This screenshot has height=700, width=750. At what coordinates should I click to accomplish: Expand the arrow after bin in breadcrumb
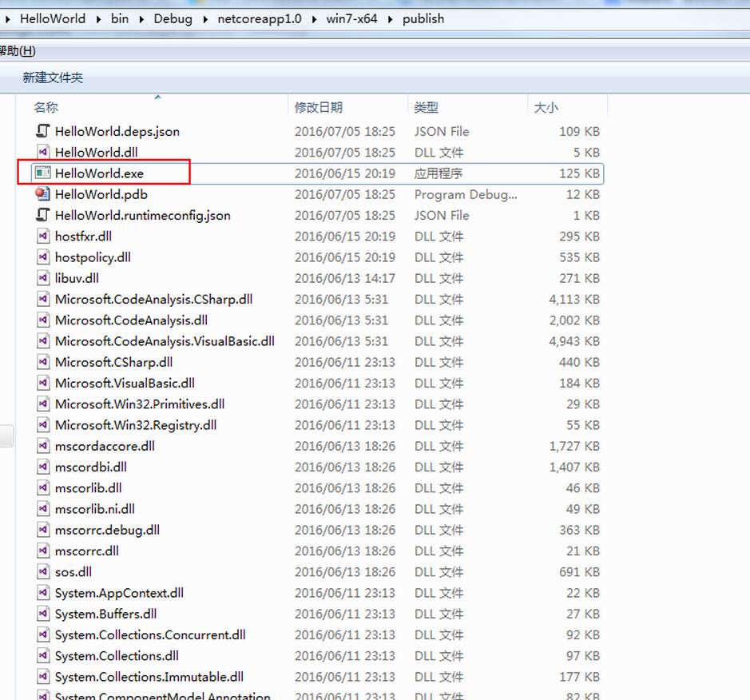coord(141,19)
